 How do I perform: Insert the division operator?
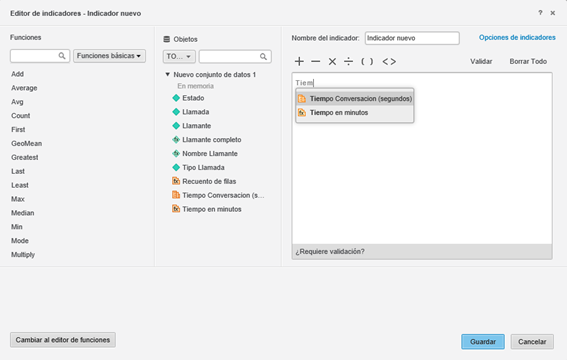point(348,61)
